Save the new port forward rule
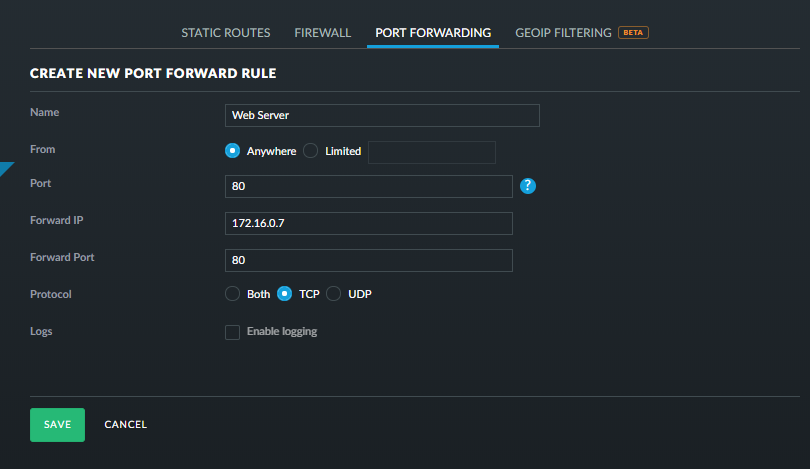Screen dimensions: 810x469 click(x=57, y=424)
